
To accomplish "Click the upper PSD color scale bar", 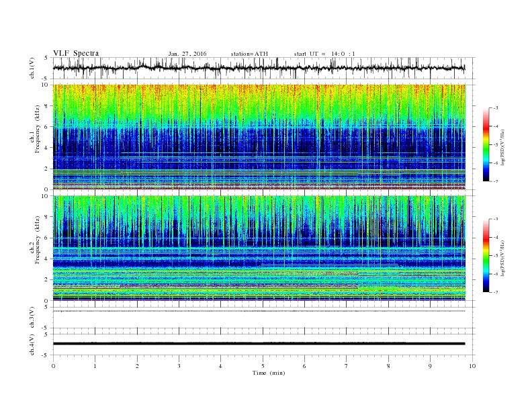I will tap(486, 144).
